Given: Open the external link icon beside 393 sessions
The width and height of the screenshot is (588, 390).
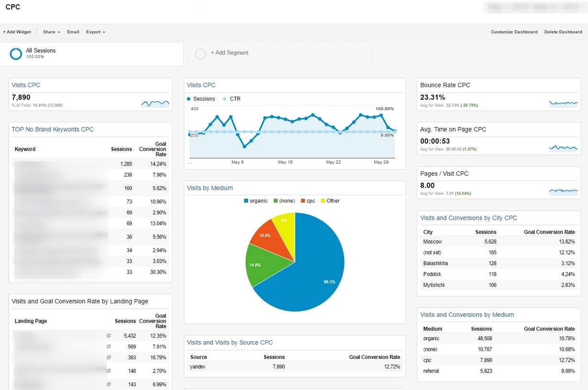Looking at the screenshot, I should click(109, 357).
